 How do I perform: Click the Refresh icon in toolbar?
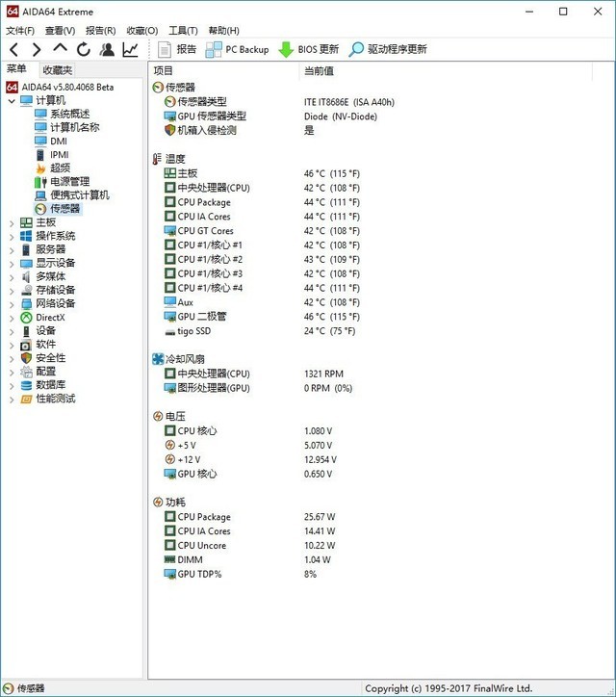coord(84,49)
